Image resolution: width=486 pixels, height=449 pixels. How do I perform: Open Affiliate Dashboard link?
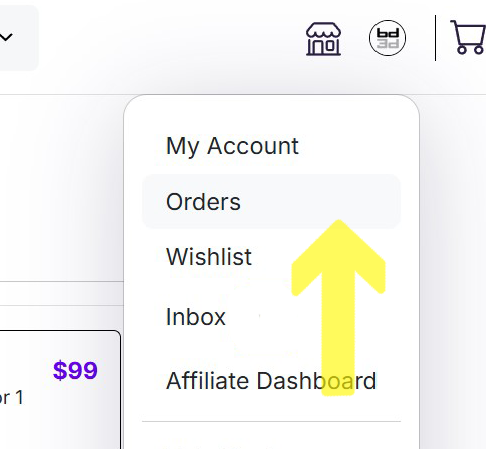(271, 381)
